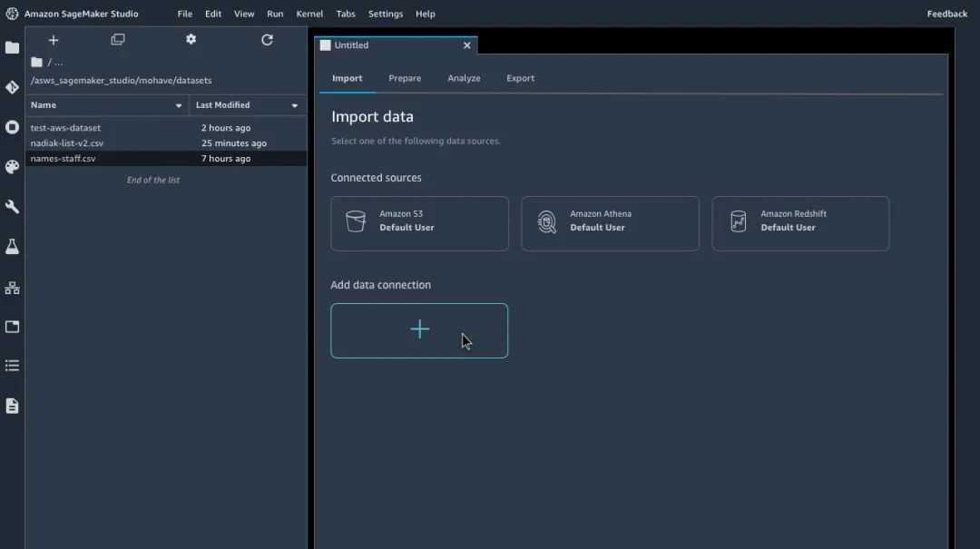Open the file browser sidebar icon
Image resolution: width=980 pixels, height=549 pixels.
(x=12, y=47)
